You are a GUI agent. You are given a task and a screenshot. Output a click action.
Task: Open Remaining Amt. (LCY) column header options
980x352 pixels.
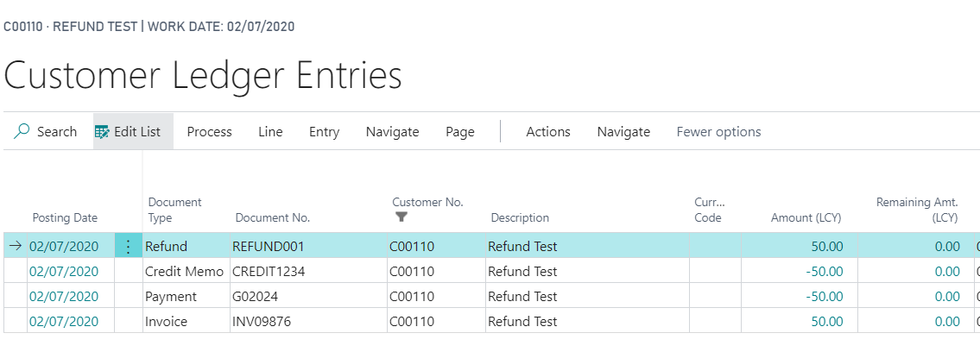tap(918, 210)
